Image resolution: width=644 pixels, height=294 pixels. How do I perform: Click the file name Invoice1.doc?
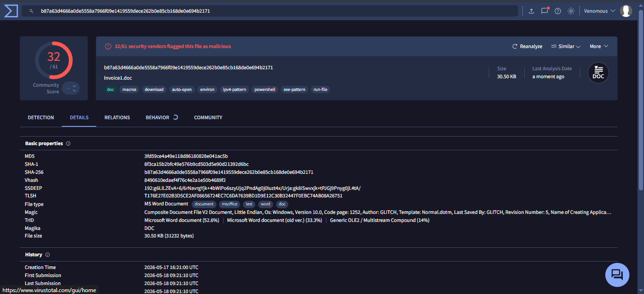(x=118, y=78)
